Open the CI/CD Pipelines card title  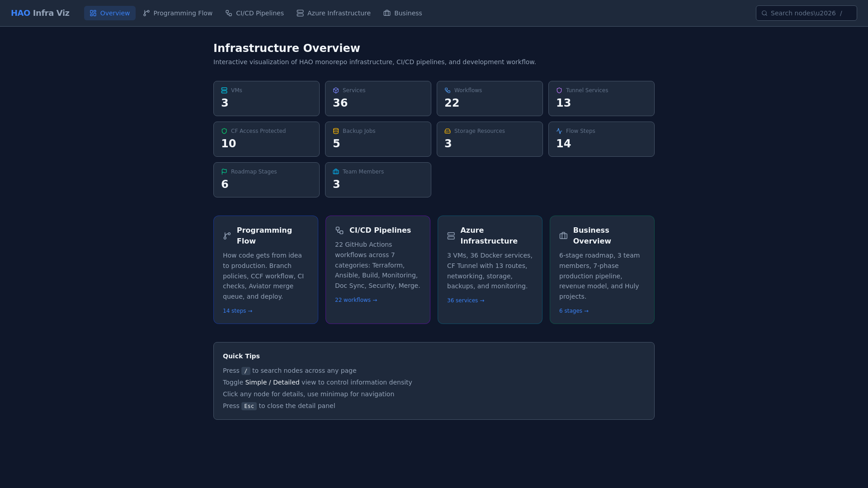380,230
